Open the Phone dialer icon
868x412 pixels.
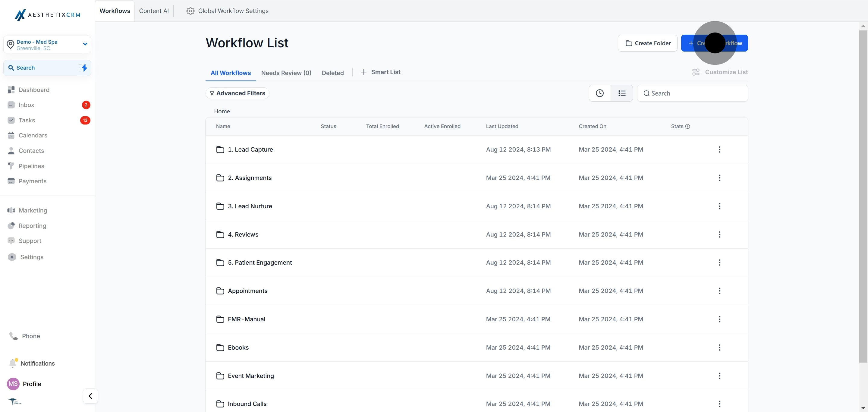(x=13, y=336)
